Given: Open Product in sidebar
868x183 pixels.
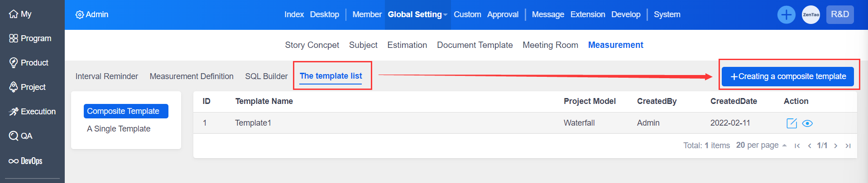Looking at the screenshot, I should point(29,63).
